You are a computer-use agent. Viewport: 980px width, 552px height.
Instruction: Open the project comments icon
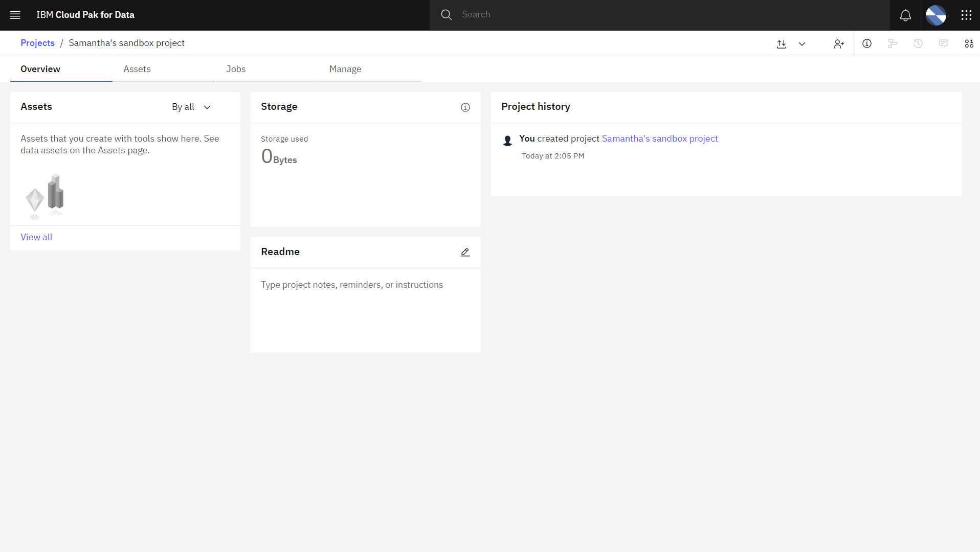coord(944,44)
